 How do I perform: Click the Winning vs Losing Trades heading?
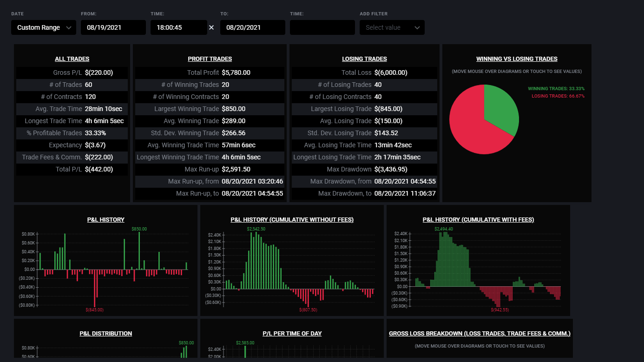[x=517, y=59]
